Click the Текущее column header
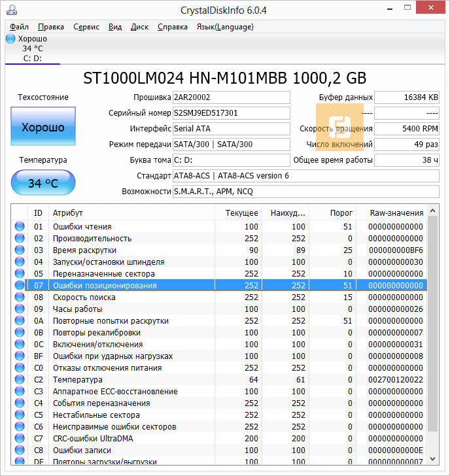The width and height of the screenshot is (450, 476). [238, 212]
